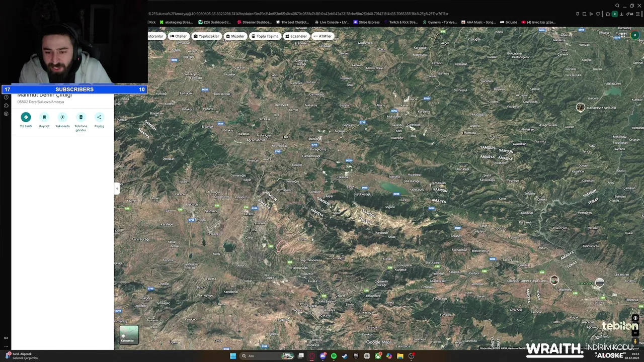The height and width of the screenshot is (362, 644).
Task: Open the YouTube (4) isveç kızı bookmark
Action: click(x=538, y=22)
